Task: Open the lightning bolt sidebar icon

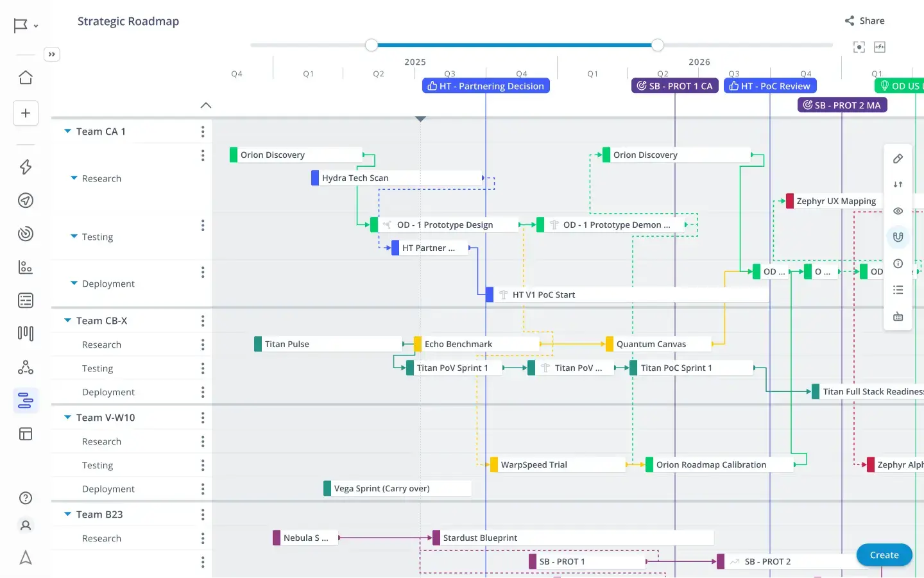Action: 26,167
